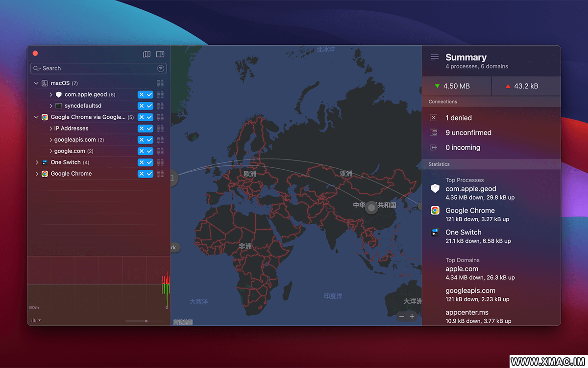Expand the google.com entry
This screenshot has width=588, height=368.
coord(51,151)
